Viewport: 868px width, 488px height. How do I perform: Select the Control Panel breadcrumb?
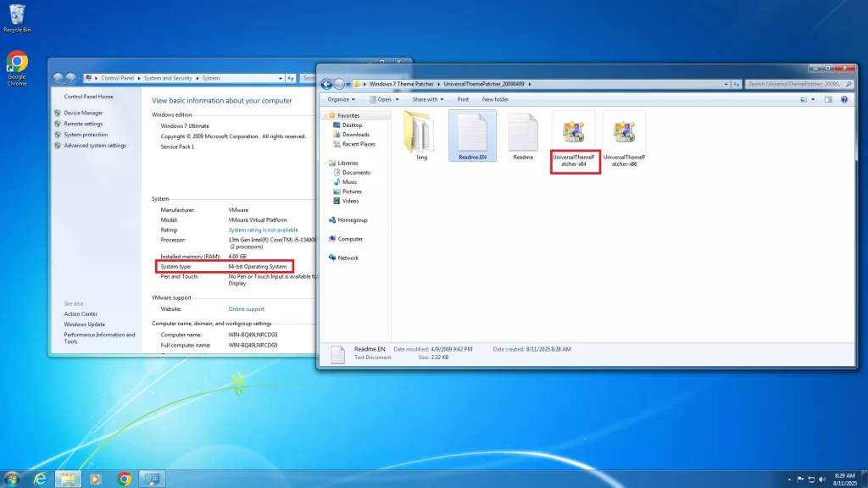coord(117,78)
